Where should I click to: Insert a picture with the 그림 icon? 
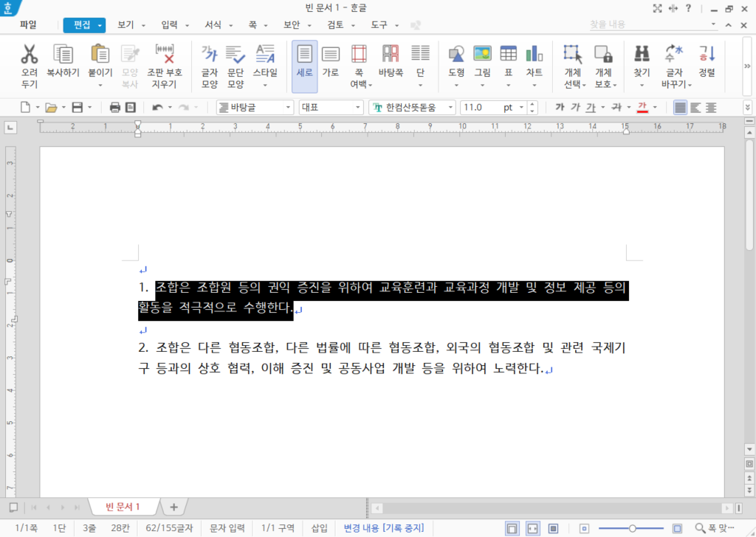[482, 55]
